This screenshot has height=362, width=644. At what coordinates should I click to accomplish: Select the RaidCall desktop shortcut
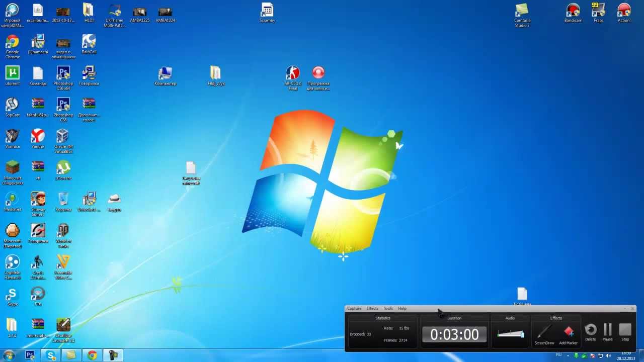pos(89,44)
